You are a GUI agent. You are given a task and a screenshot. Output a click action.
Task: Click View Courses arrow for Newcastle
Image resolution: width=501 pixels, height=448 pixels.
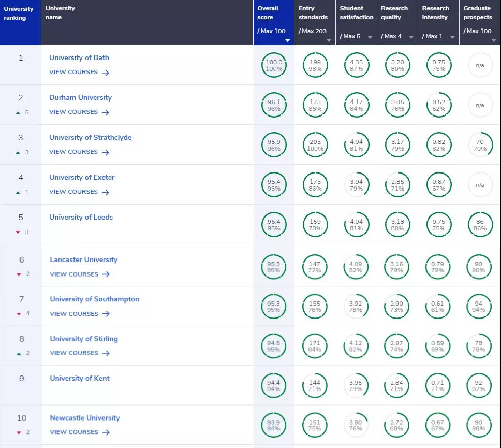106,432
